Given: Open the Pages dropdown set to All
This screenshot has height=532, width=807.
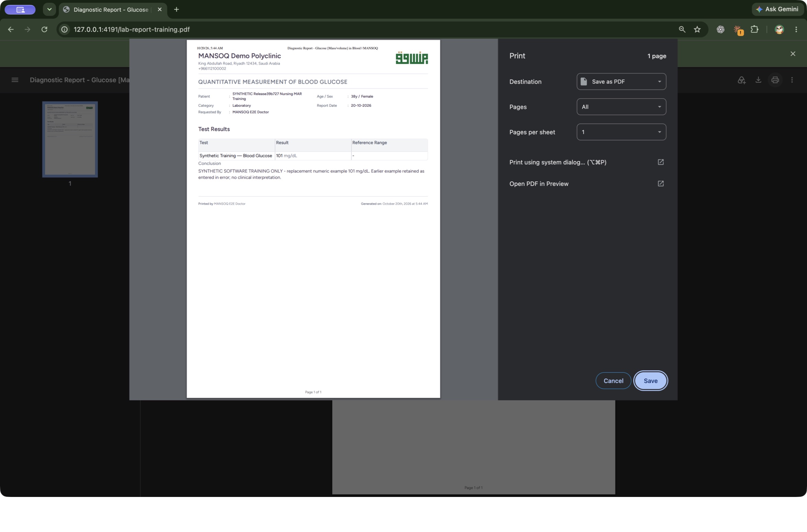Looking at the screenshot, I should [621, 107].
